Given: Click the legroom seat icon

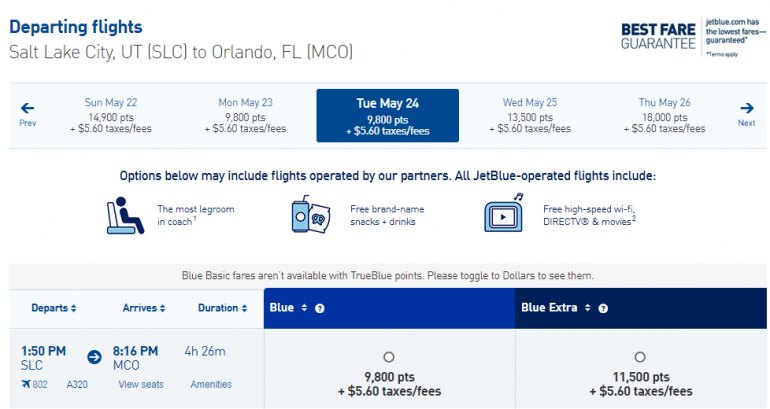Looking at the screenshot, I should click(x=124, y=216).
